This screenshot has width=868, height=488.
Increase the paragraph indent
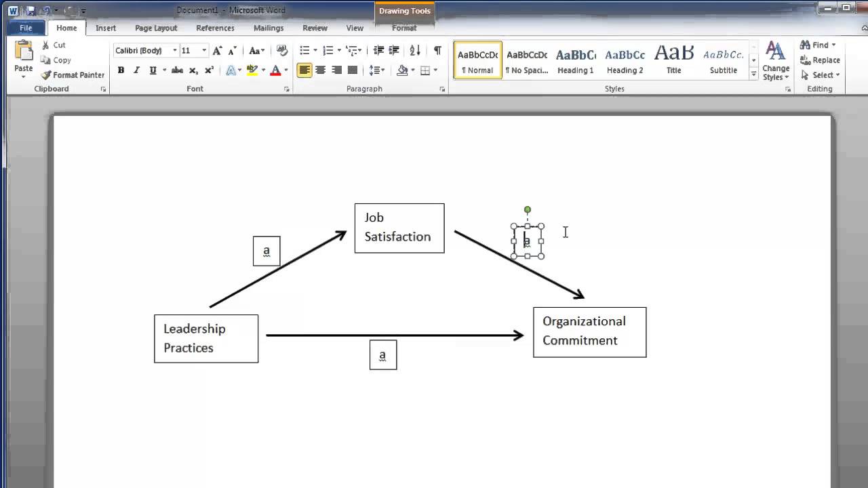pos(395,51)
